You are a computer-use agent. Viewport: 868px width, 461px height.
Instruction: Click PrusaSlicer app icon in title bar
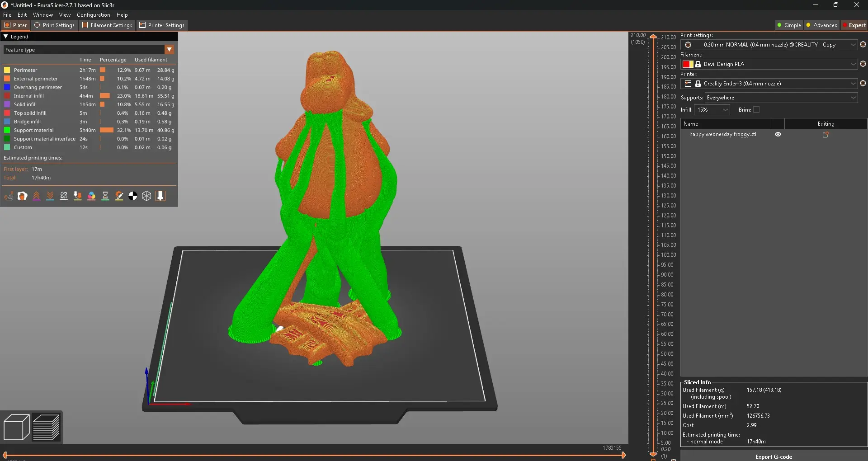(x=5, y=5)
